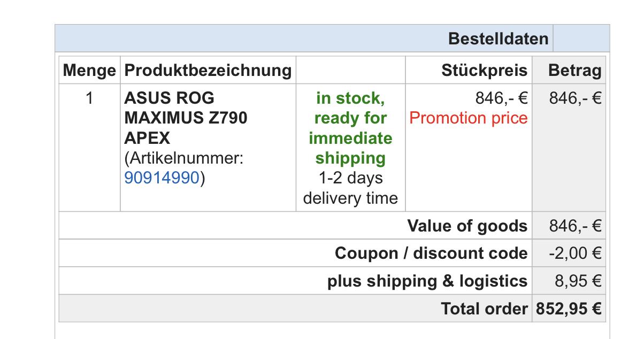This screenshot has width=644, height=339.
Task: Click the Betrag column header
Action: click(x=574, y=71)
